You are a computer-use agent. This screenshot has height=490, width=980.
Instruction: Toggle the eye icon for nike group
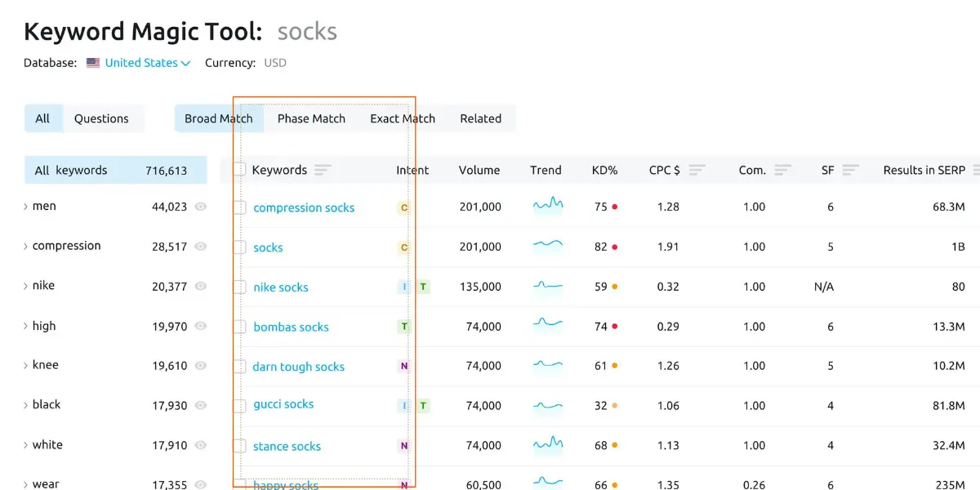pyautogui.click(x=200, y=287)
